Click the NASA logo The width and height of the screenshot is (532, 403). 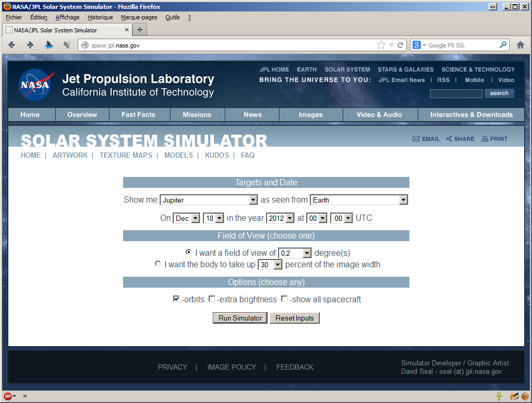coord(36,85)
